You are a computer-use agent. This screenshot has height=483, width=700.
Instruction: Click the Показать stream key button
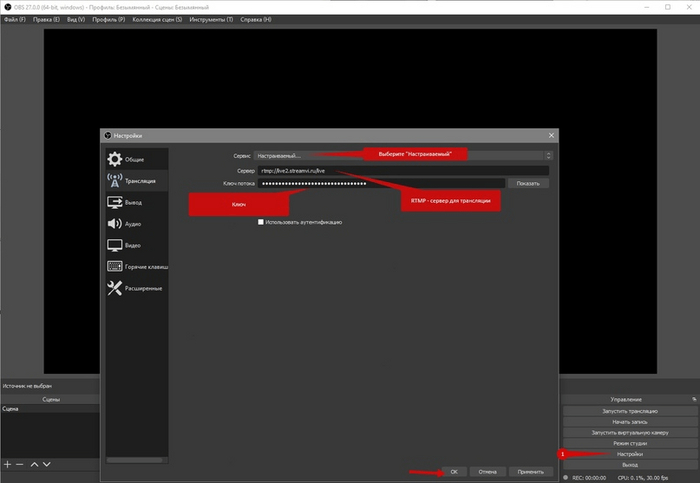tap(528, 184)
